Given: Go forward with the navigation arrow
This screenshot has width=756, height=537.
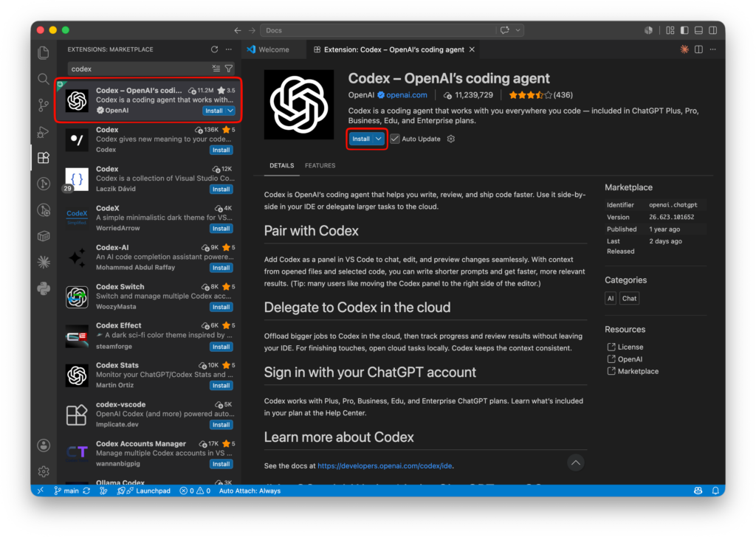Looking at the screenshot, I should pos(252,30).
